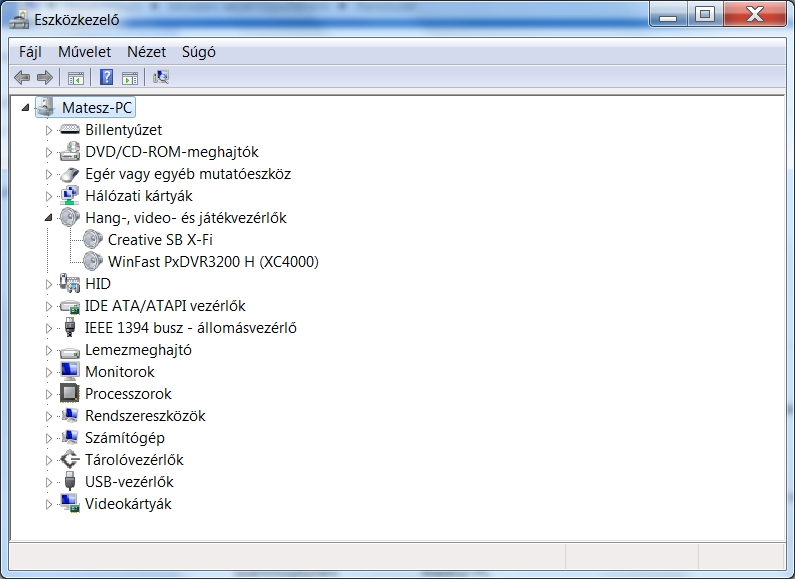The image size is (795, 579).
Task: Expand the USB-vezérlők arrow
Action: click(49, 482)
